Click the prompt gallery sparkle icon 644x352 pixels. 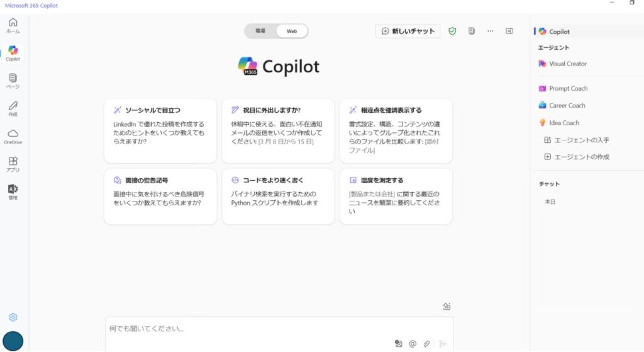click(x=447, y=307)
